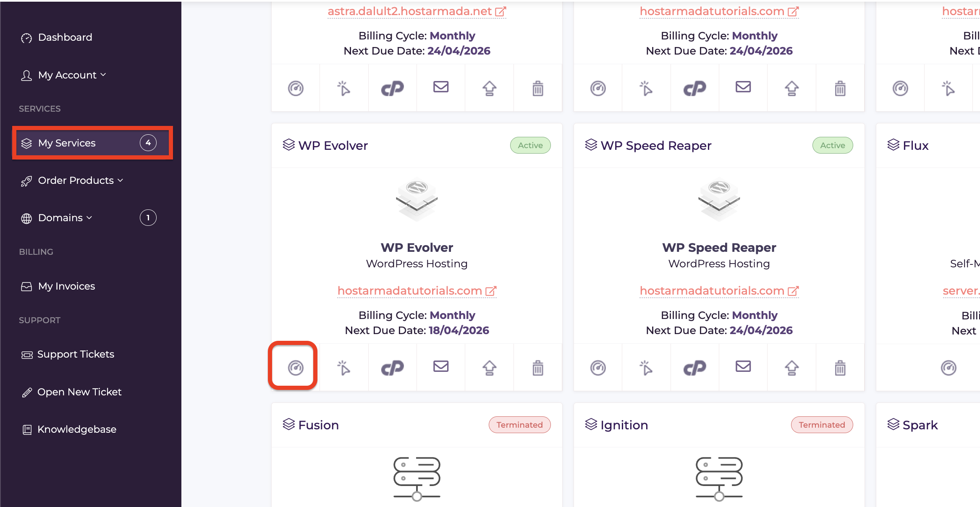
Task: Click the cursor-click icon under WP Evolver
Action: tap(343, 368)
